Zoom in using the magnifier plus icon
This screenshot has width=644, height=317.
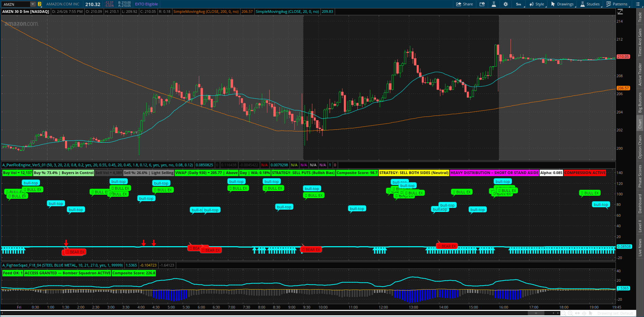click(x=570, y=314)
